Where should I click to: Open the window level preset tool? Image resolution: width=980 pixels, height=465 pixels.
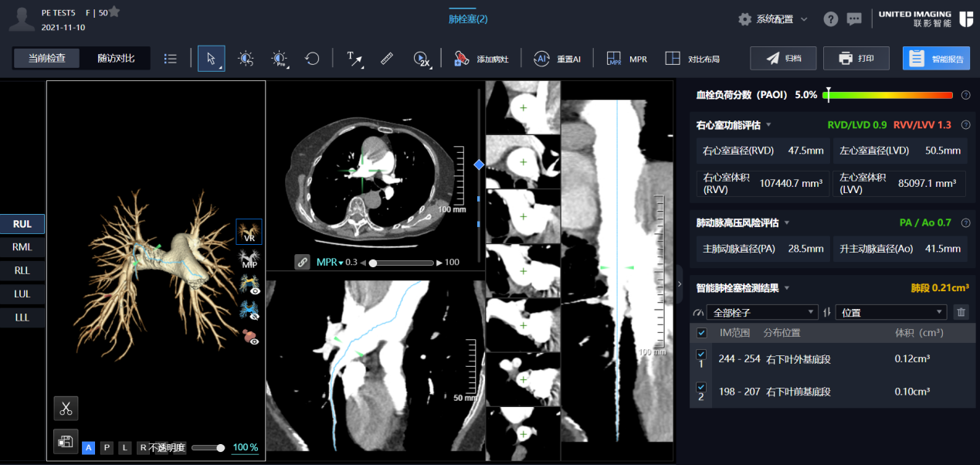coord(280,59)
